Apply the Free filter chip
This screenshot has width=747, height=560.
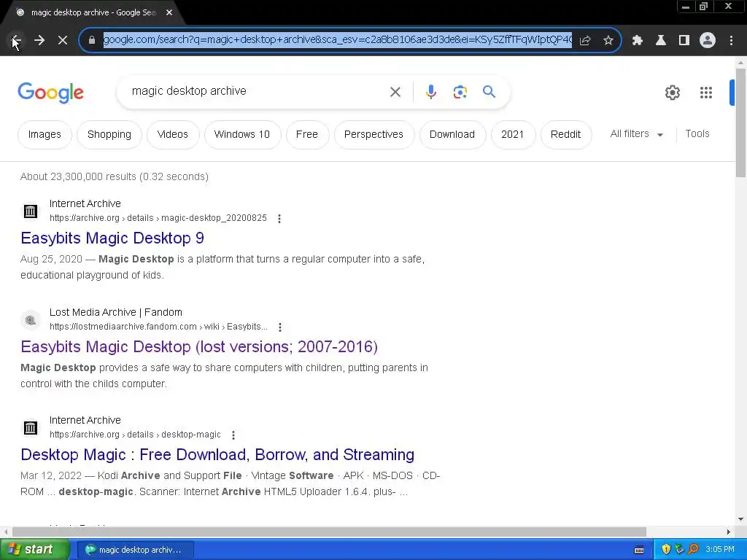point(307,134)
